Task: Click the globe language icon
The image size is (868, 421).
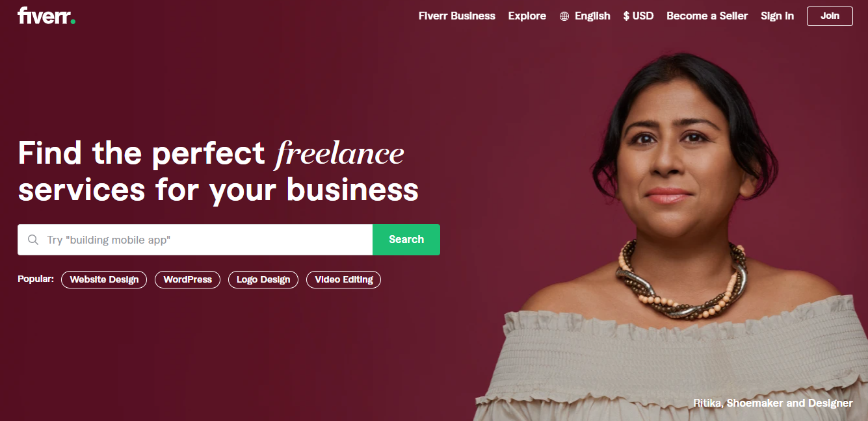Action: coord(564,16)
